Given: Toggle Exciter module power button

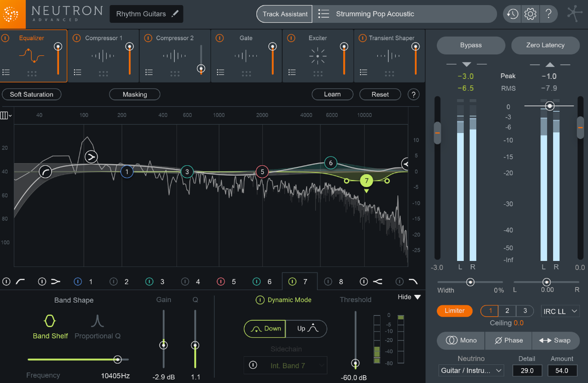Looking at the screenshot, I should 291,38.
